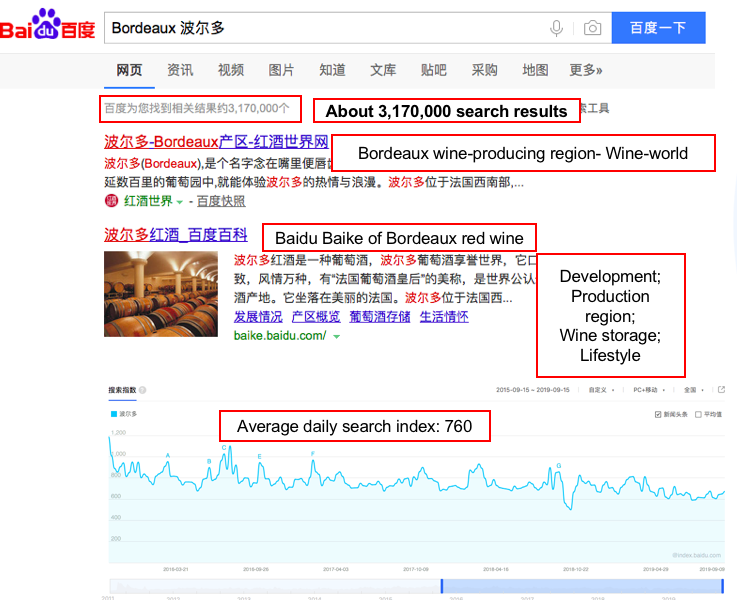Click the baike.baidu.com/ URL text
The height and width of the screenshot is (600, 737).
pyautogui.click(x=280, y=335)
